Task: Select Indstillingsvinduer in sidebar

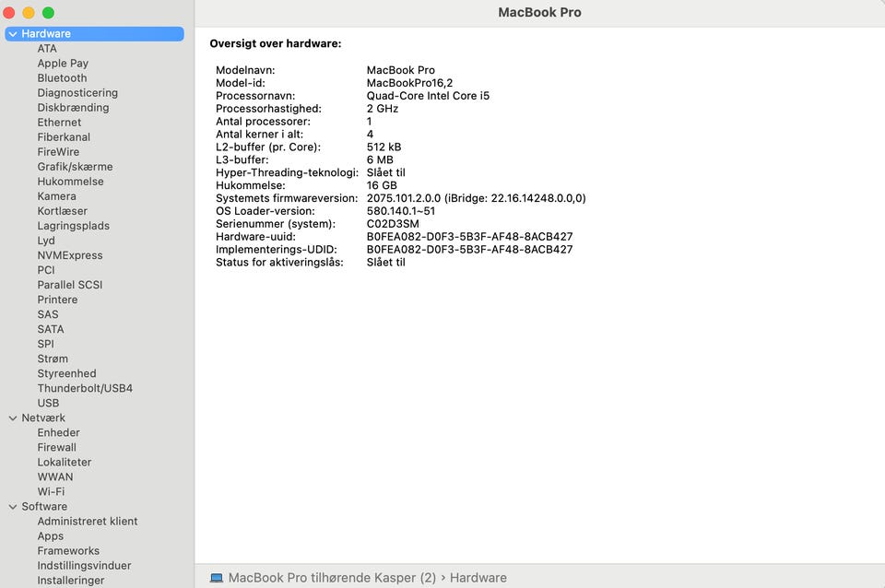Action: tap(84, 566)
